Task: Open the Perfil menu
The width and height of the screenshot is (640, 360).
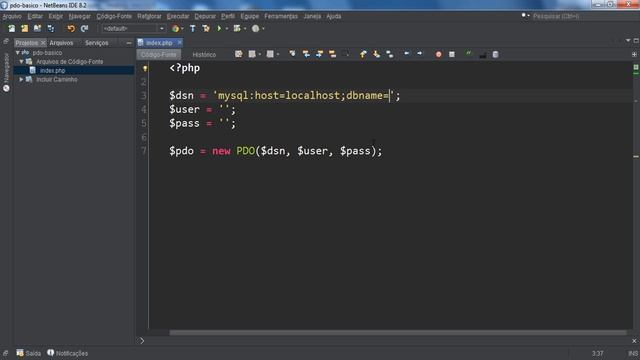Action: coord(228,16)
